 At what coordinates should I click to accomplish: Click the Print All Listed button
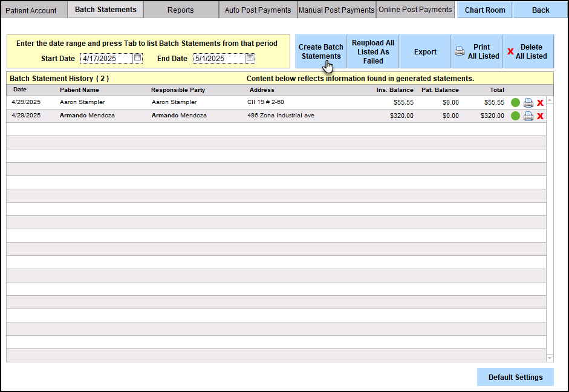tap(477, 51)
